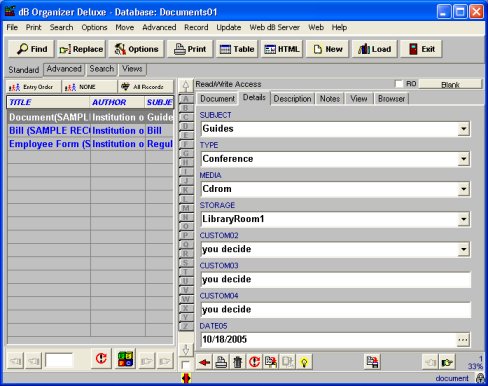Click the Load toolbar button
Screen dimensions: 488x386
[374, 49]
